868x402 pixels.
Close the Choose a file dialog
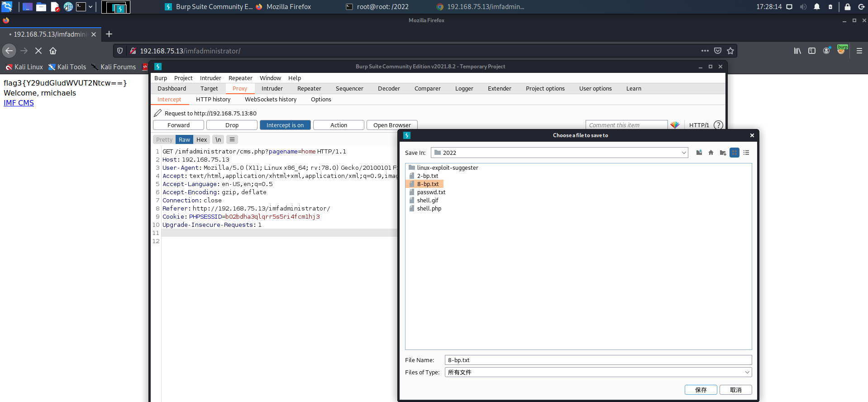tap(752, 135)
